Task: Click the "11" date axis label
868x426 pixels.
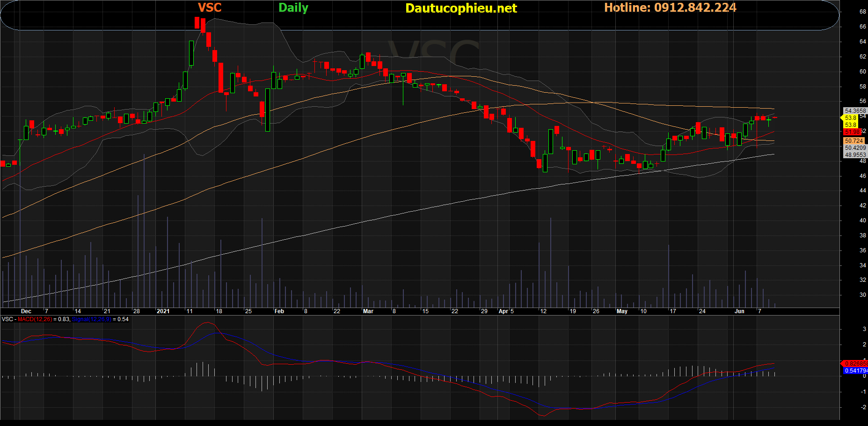Action: [x=190, y=311]
